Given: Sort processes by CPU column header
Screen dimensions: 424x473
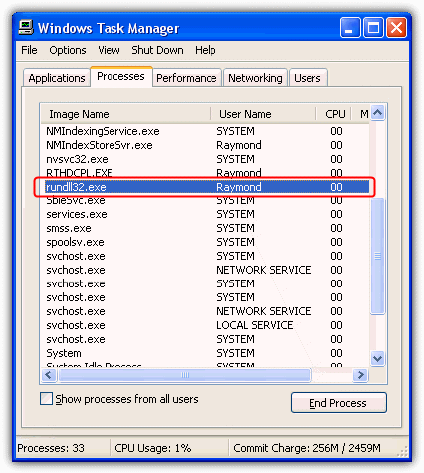Looking at the screenshot, I should 333,114.
